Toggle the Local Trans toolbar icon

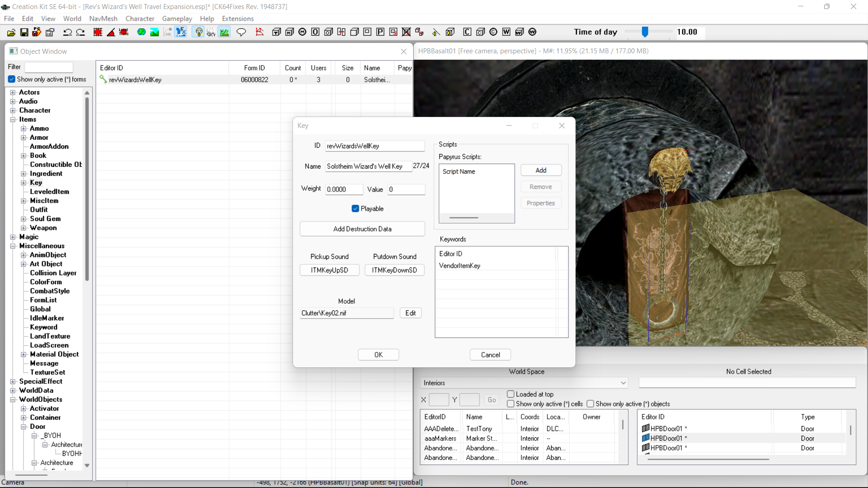(x=124, y=32)
